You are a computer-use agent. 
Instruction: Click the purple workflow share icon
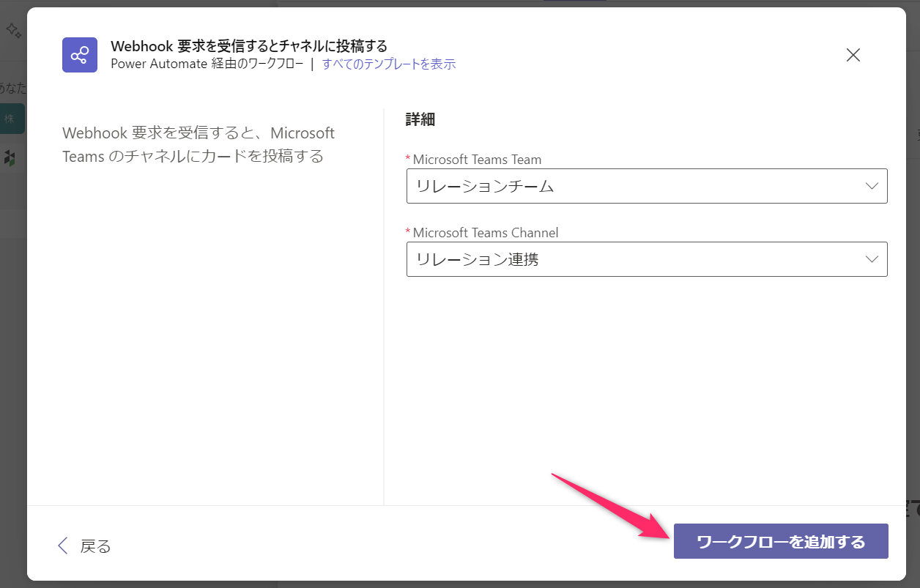[80, 55]
